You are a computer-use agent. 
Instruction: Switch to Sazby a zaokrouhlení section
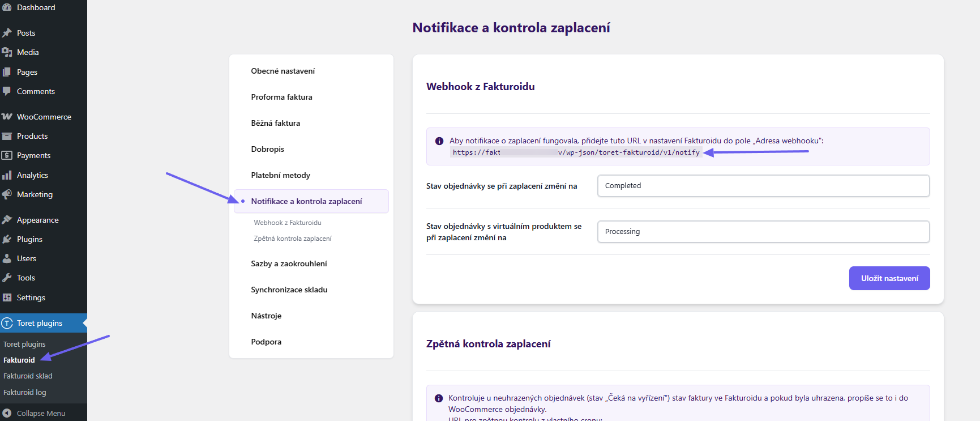click(289, 263)
